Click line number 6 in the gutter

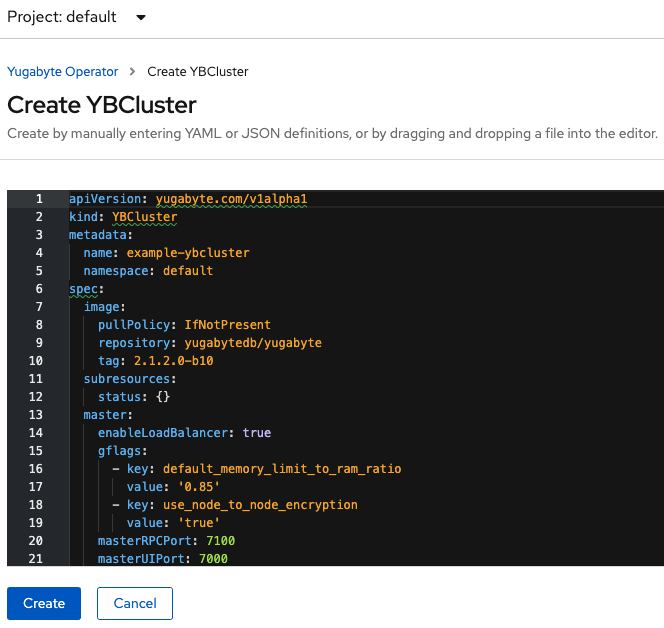38,289
